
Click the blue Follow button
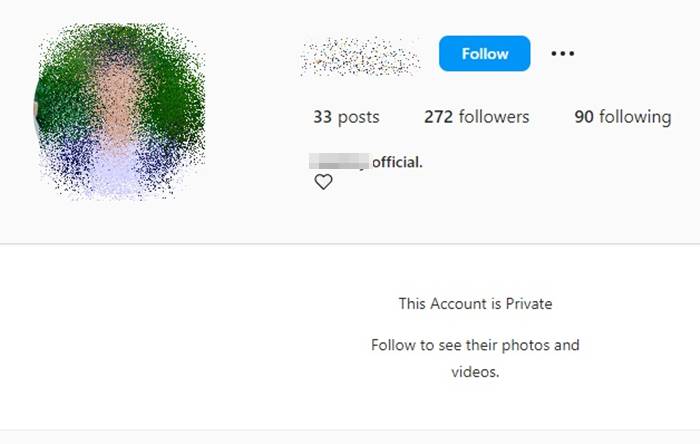pos(484,54)
